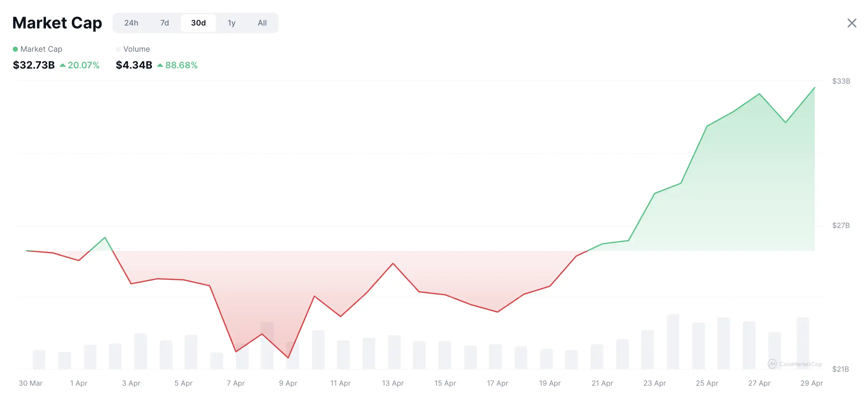
Task: Toggle the Market Cap series legend
Action: coord(41,49)
